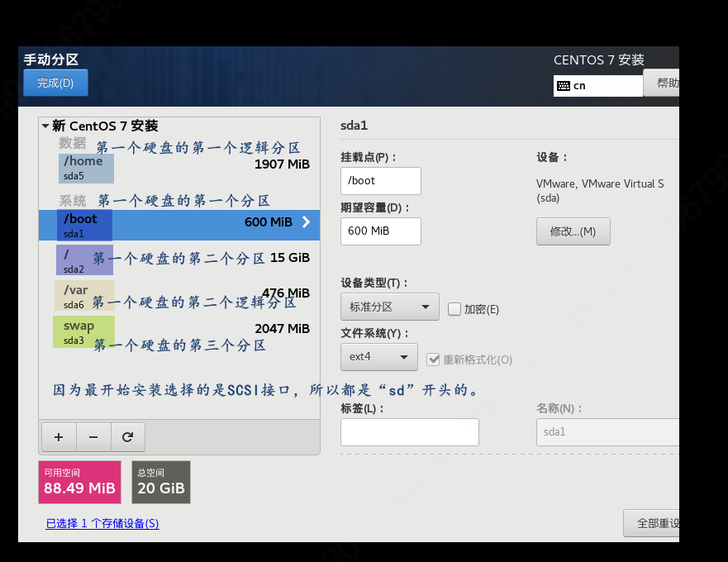The height and width of the screenshot is (562, 728).
Task: Open the 已选择 1 个存储设备(S) link
Action: pyautogui.click(x=102, y=523)
